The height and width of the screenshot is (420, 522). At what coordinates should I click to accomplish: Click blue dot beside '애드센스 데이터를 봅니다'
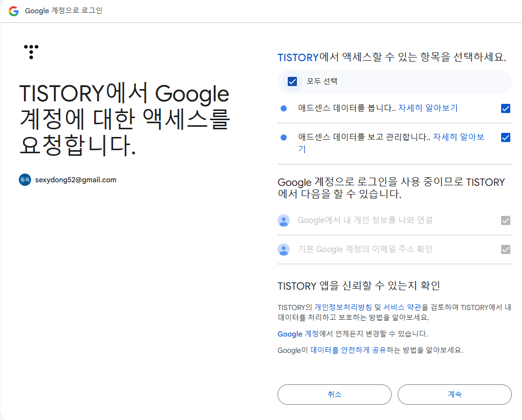click(x=284, y=108)
